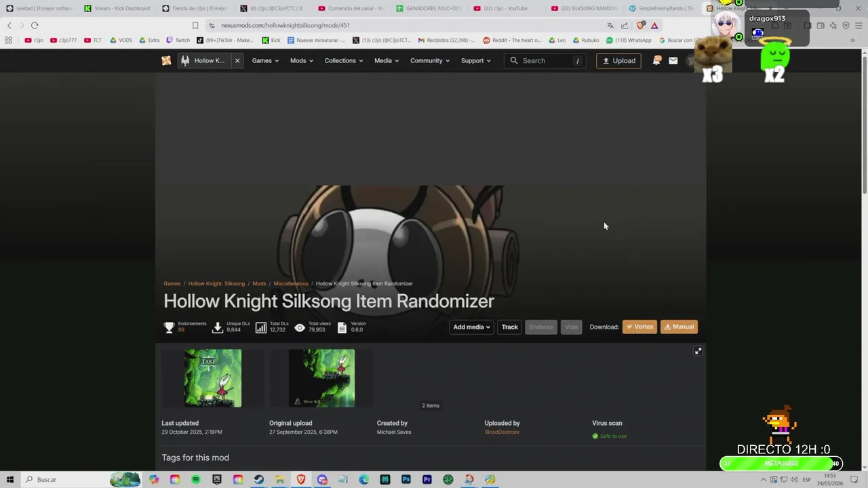
Task: Switch to Tienda de c3jo tab
Action: coord(194,8)
